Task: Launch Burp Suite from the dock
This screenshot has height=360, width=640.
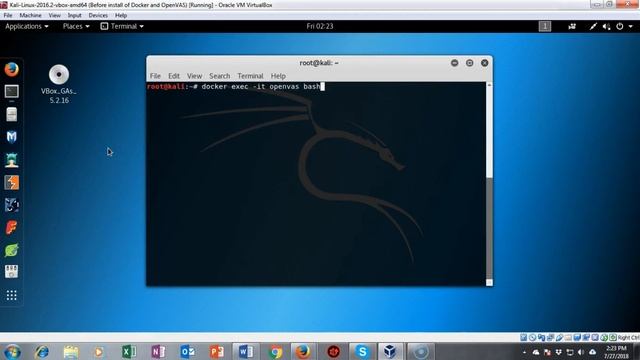Action: (x=11, y=182)
